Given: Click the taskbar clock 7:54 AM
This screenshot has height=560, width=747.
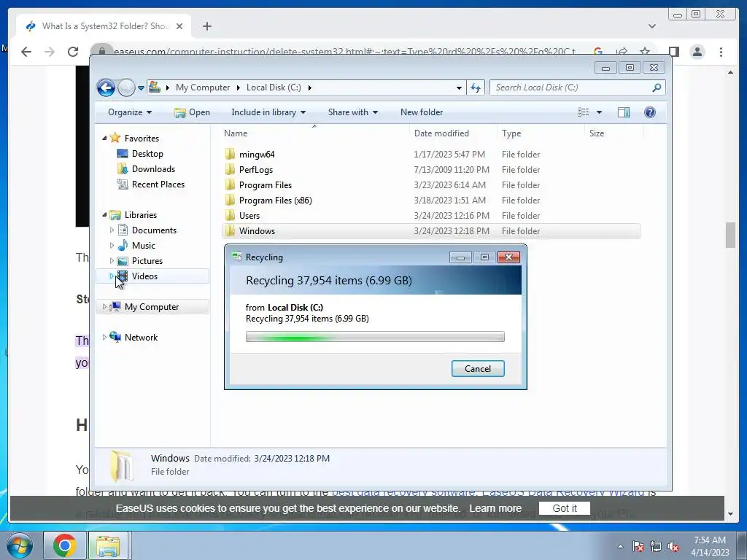Looking at the screenshot, I should coord(710,540).
